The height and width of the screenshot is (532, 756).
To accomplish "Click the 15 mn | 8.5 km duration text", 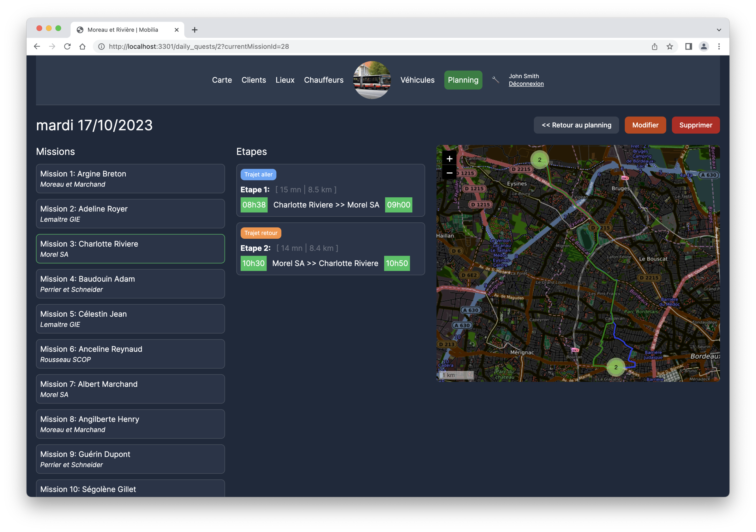I will (x=306, y=190).
